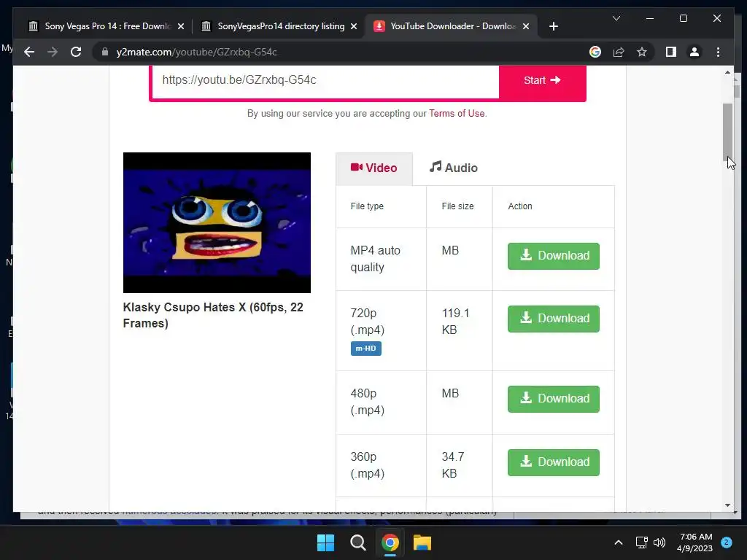Download the 720p mp4 video
Viewport: 747px width, 560px height.
click(553, 319)
